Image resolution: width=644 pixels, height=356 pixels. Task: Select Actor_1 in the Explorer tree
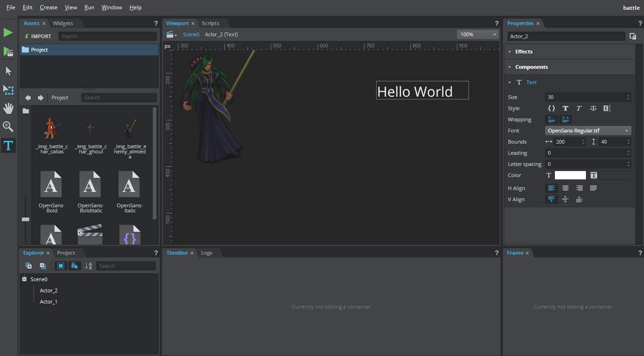pos(48,302)
